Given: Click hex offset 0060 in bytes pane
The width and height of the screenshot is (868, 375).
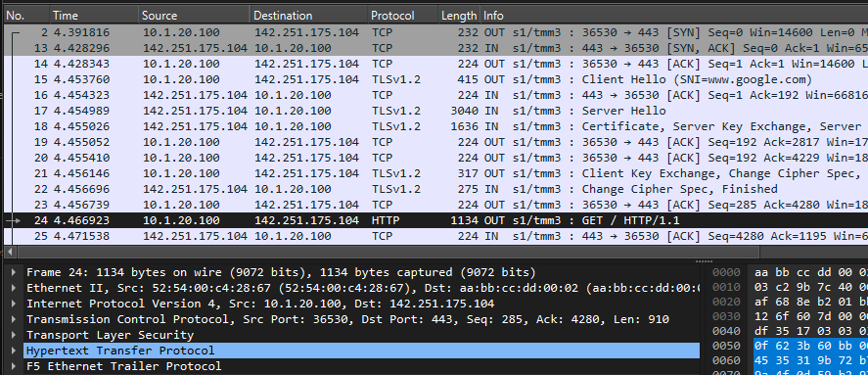Looking at the screenshot, I should point(726,360).
